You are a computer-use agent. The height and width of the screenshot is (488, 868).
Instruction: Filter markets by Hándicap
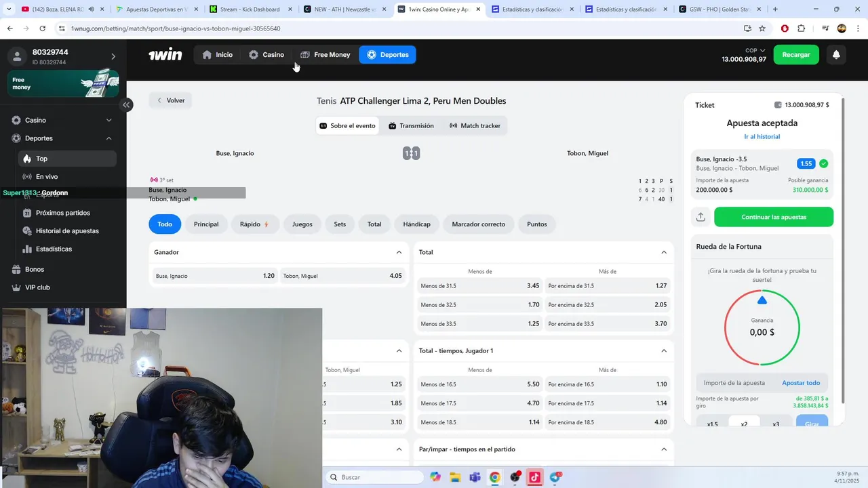click(x=416, y=224)
